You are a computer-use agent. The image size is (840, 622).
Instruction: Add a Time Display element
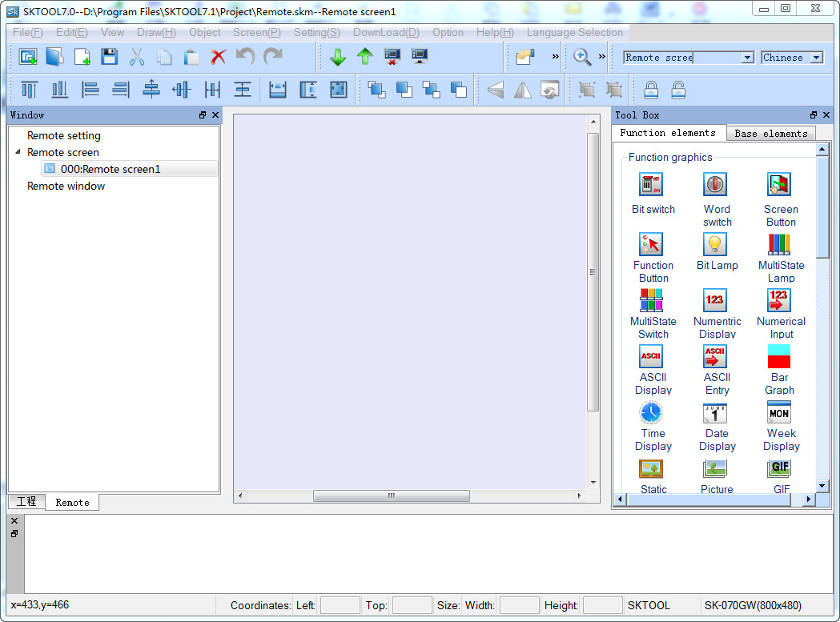click(651, 413)
